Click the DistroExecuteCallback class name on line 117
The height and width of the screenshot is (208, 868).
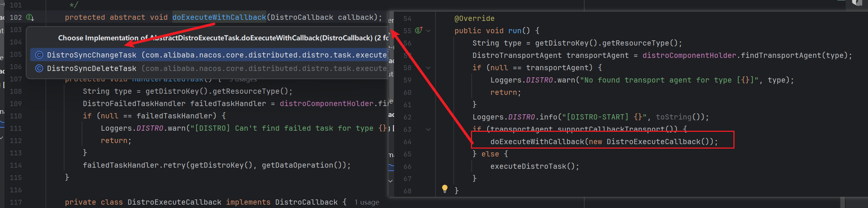(x=174, y=202)
